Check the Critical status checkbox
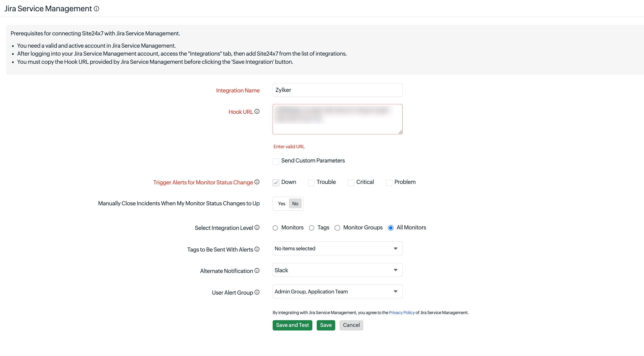The width and height of the screenshot is (644, 356). pyautogui.click(x=351, y=183)
